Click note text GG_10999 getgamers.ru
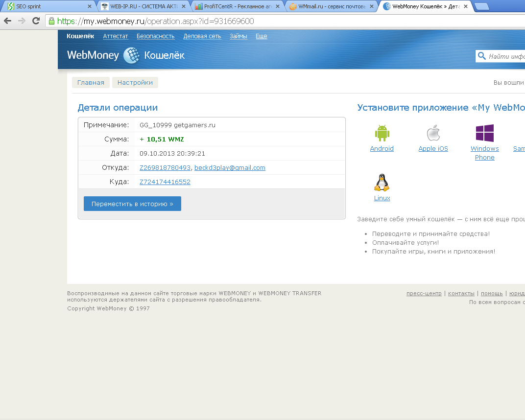 point(177,125)
